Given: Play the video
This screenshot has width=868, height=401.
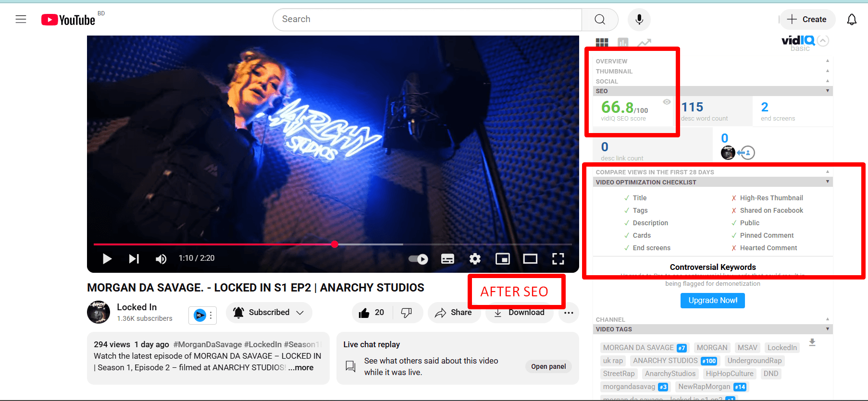Looking at the screenshot, I should coord(107,259).
